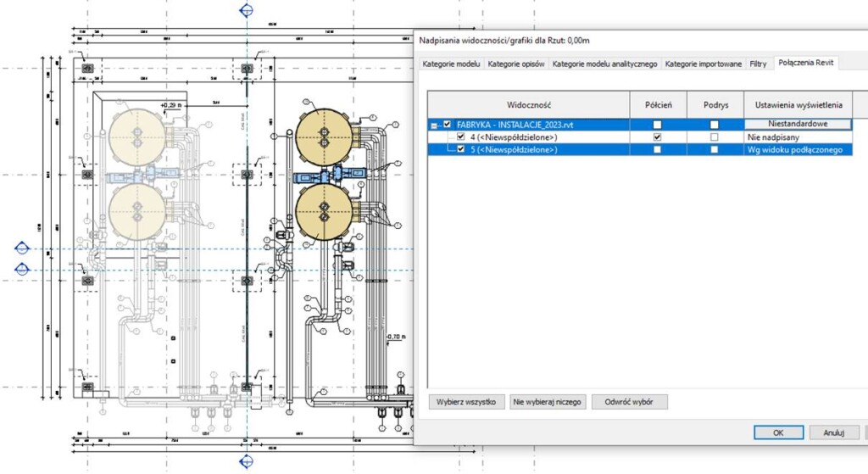This screenshot has height=474, width=868.
Task: Switch to Kategorie modelu tab
Action: 451,64
